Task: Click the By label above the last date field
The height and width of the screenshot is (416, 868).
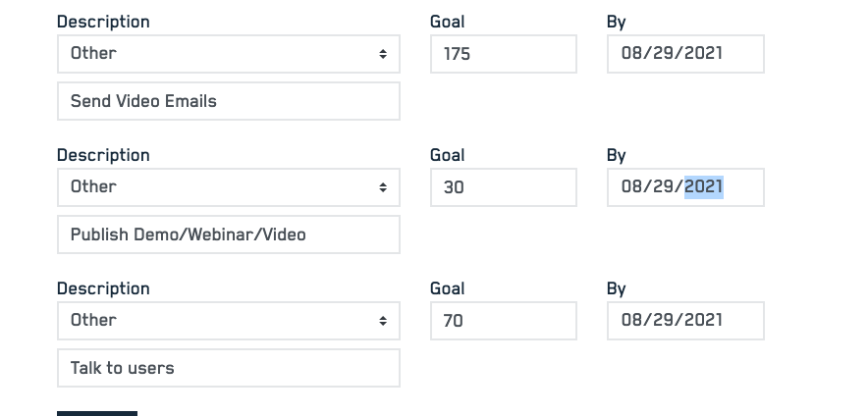Action: click(x=616, y=288)
